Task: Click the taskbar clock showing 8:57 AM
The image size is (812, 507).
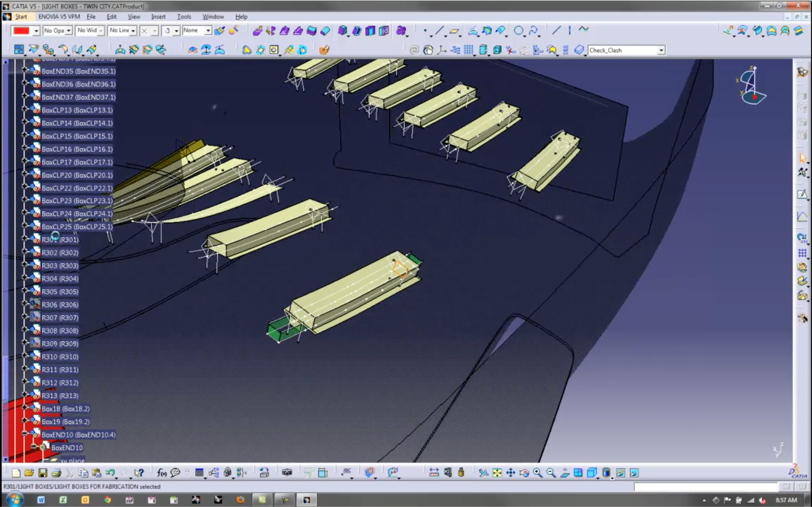Action: point(786,500)
